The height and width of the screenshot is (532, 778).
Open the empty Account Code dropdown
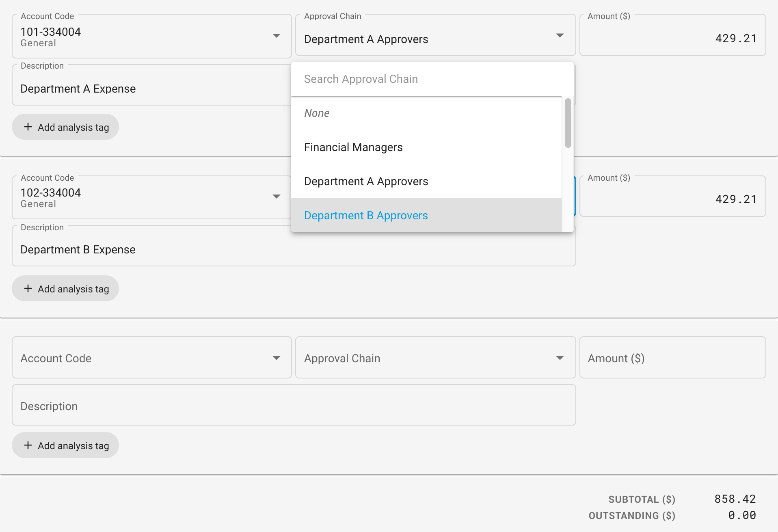(x=277, y=357)
